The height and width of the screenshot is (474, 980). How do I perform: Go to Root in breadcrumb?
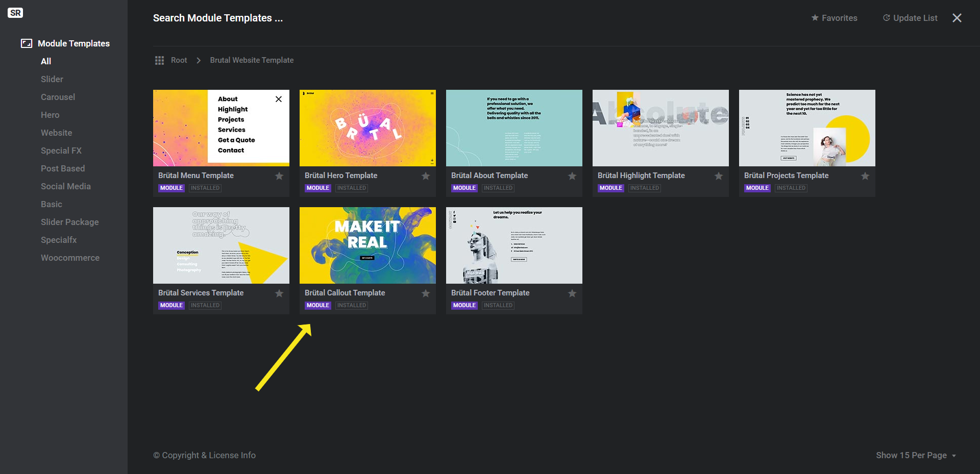click(x=179, y=60)
